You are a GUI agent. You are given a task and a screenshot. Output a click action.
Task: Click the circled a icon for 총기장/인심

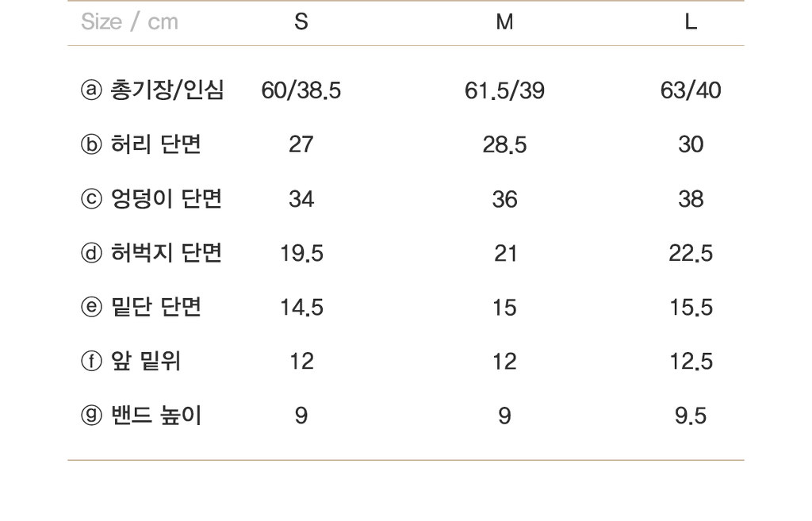click(x=91, y=90)
